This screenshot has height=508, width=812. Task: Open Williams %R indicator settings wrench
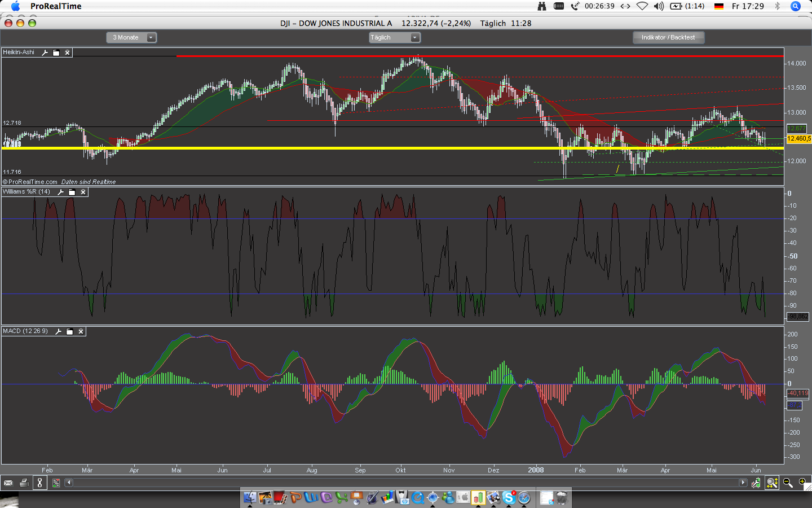(61, 192)
